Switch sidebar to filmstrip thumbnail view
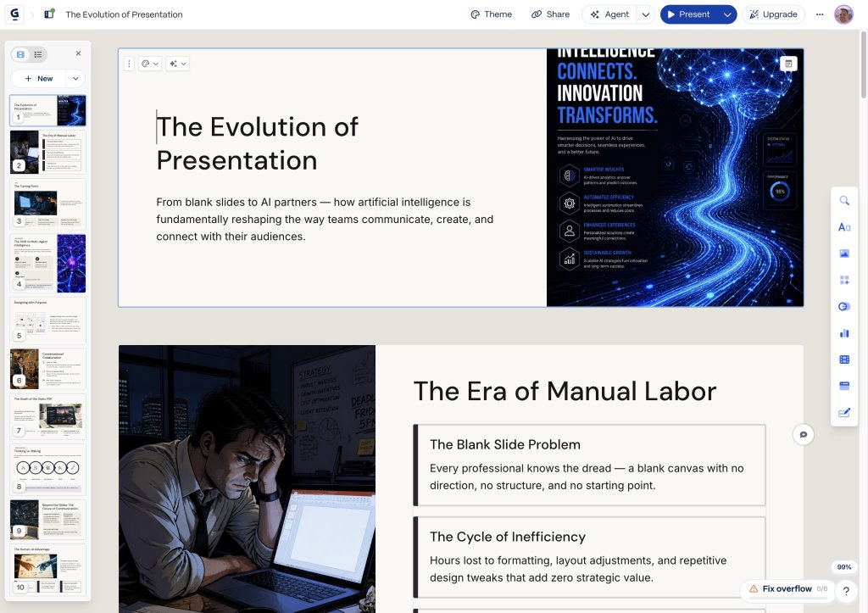Screen dimensions: 868x613 tap(20, 53)
